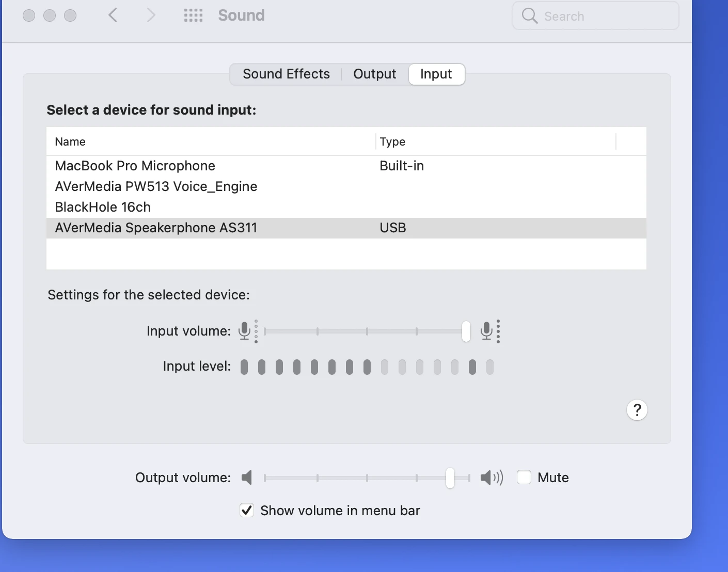728x572 pixels.
Task: Adjust the Output volume slider knob
Action: tap(450, 478)
